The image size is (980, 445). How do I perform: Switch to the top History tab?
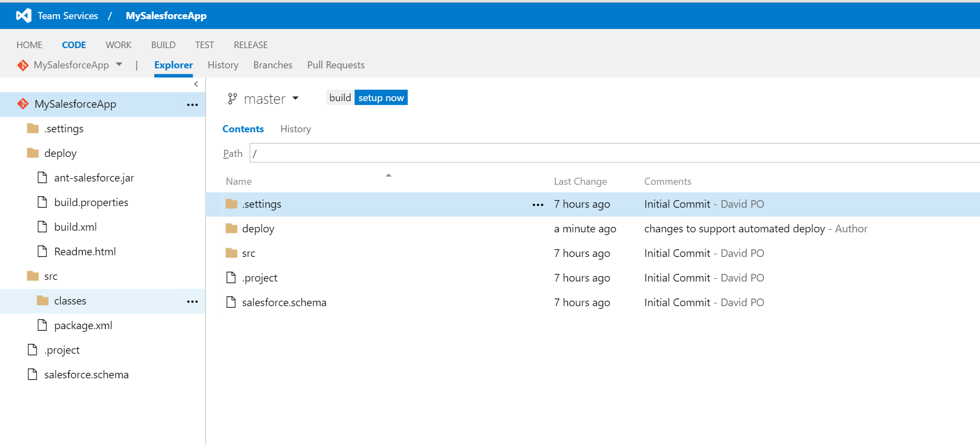point(223,65)
